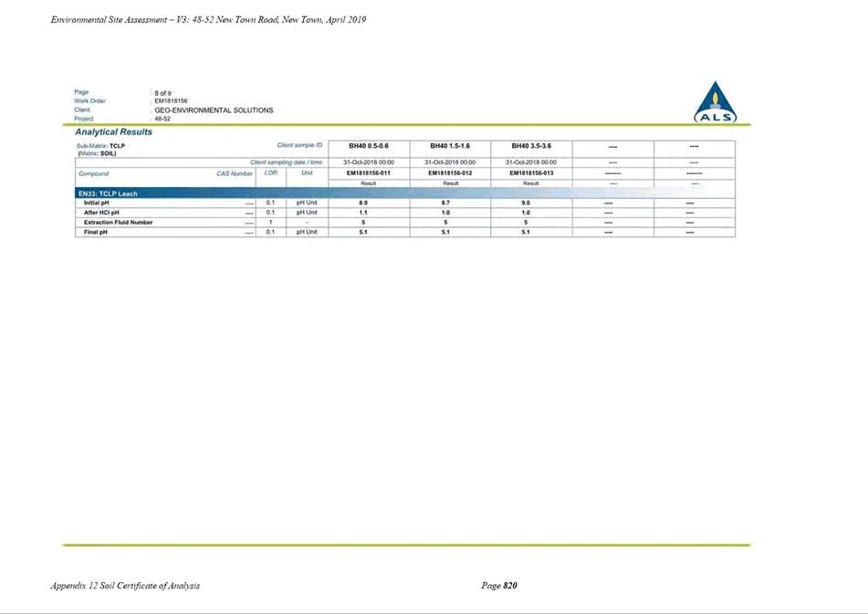Click the CAS Number column header
868x614 pixels.
tap(235, 173)
